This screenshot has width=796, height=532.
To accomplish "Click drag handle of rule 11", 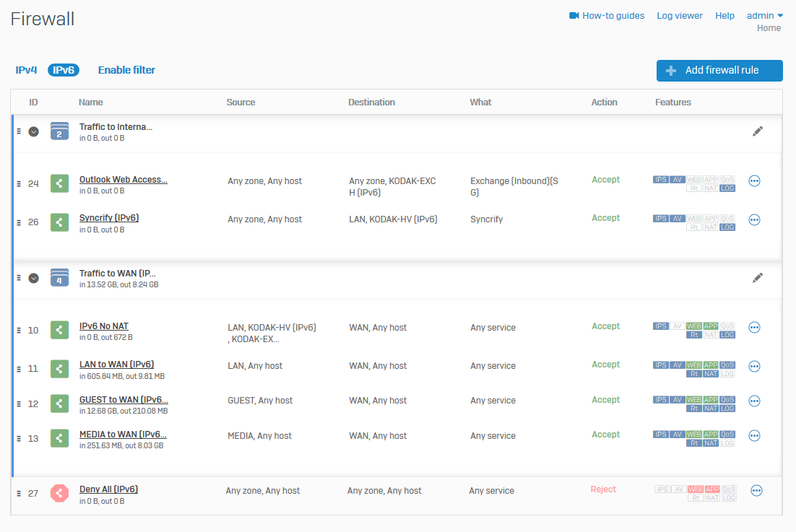I will [x=19, y=368].
